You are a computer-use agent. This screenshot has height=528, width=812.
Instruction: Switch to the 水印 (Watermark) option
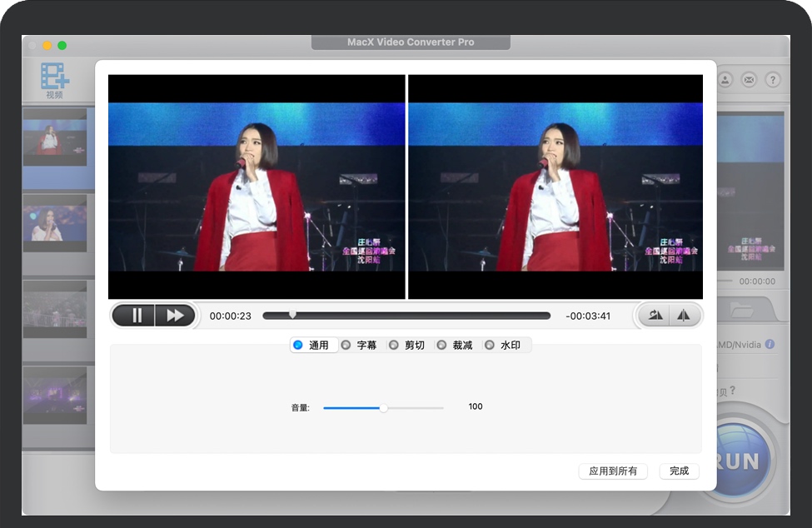(x=489, y=345)
